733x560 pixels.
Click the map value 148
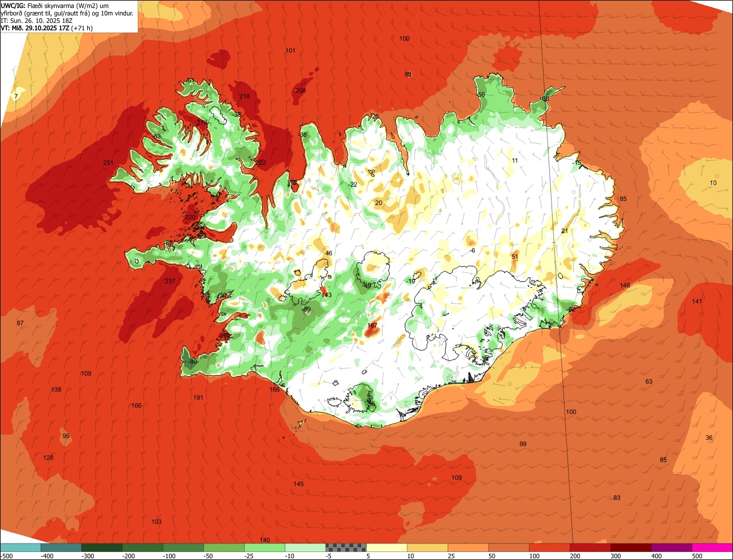point(625,285)
